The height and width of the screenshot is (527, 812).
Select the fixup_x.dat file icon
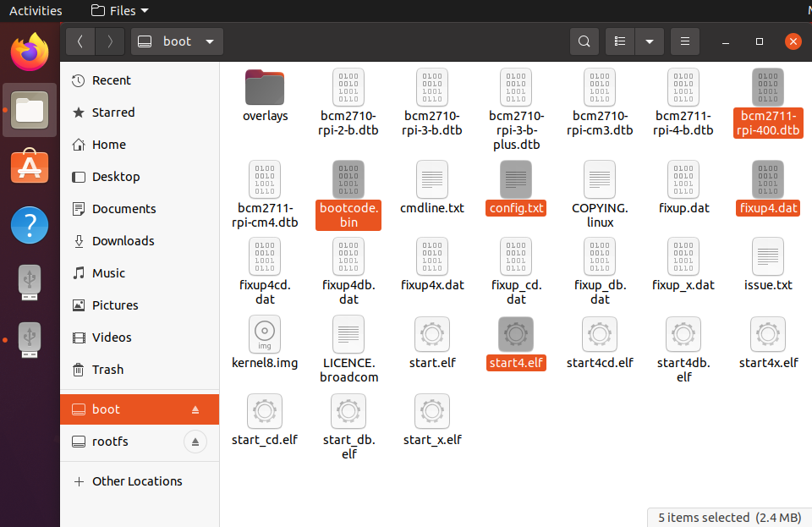tap(683, 256)
